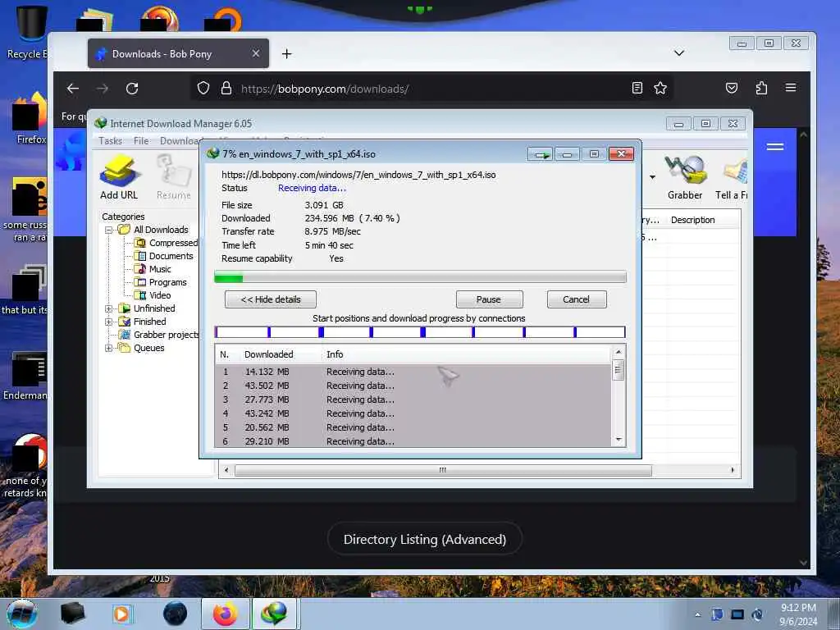Image resolution: width=840 pixels, height=630 pixels.
Task: Select the Grabber projects tree item
Action: pyautogui.click(x=158, y=335)
